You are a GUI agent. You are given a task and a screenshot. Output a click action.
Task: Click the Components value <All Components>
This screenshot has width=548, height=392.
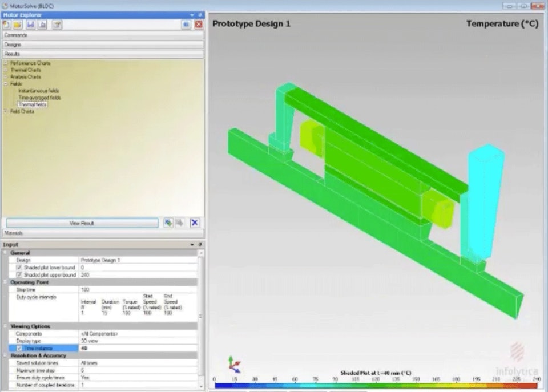(138, 334)
